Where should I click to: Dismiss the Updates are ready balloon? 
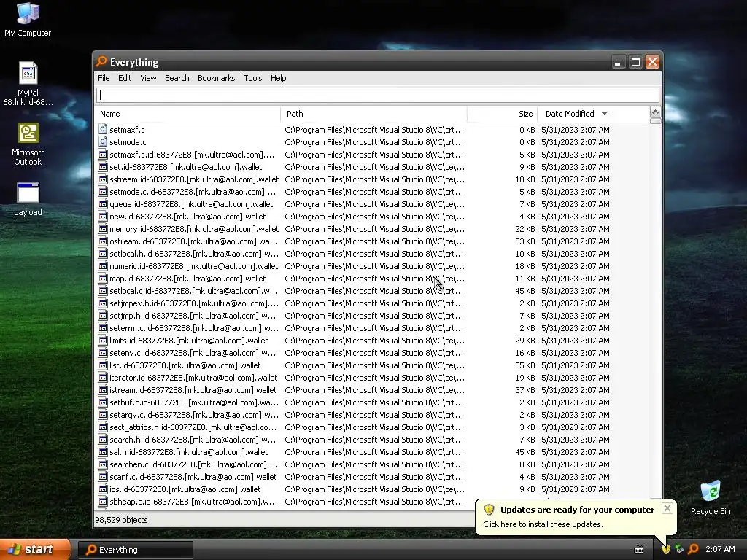click(x=667, y=508)
